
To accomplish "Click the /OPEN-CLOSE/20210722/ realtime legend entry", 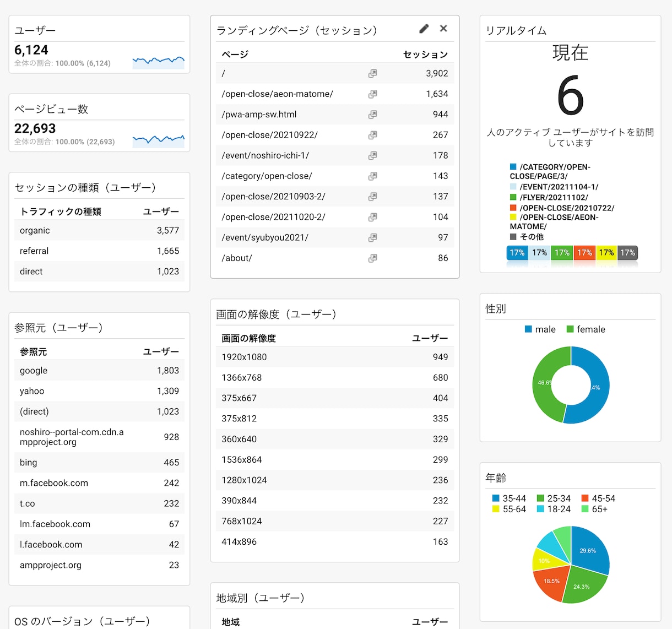I will pos(562,208).
